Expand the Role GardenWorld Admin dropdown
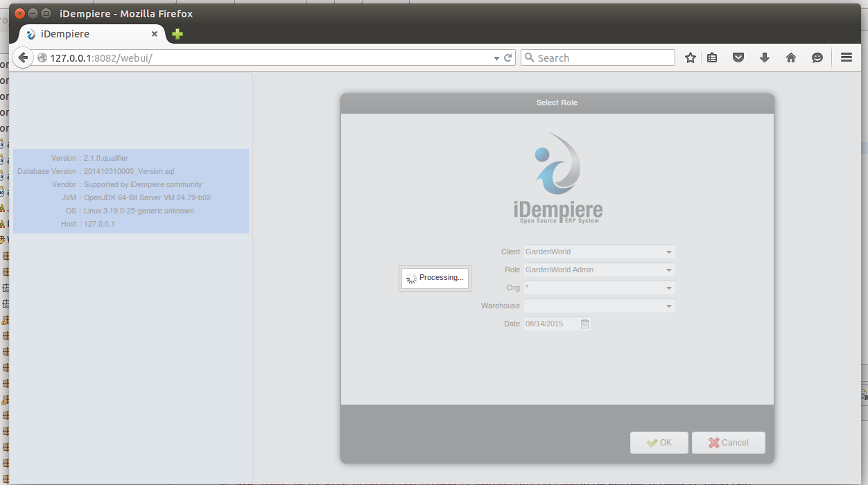Viewport: 868px width, 485px height. 669,270
